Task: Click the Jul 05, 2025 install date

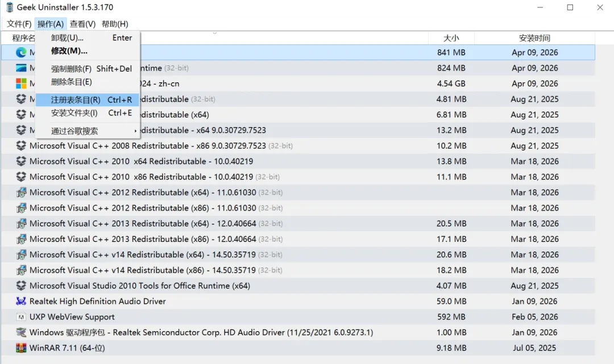Action: pos(534,348)
